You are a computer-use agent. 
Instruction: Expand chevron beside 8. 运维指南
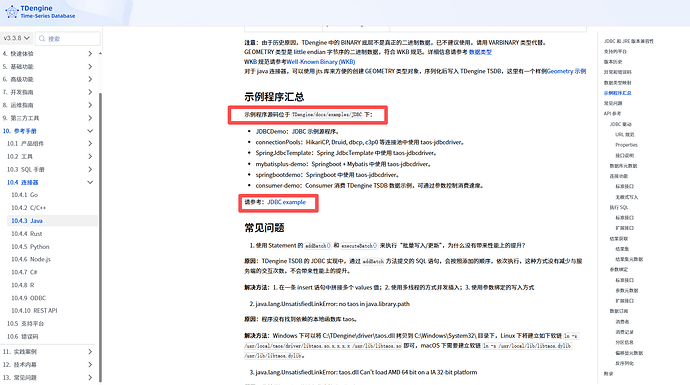coord(90,105)
